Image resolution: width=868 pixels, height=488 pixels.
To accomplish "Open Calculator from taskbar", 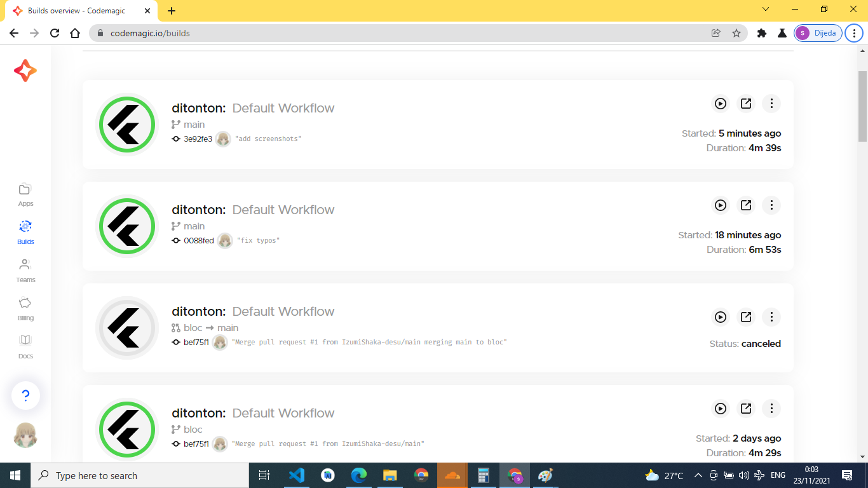I will click(484, 475).
